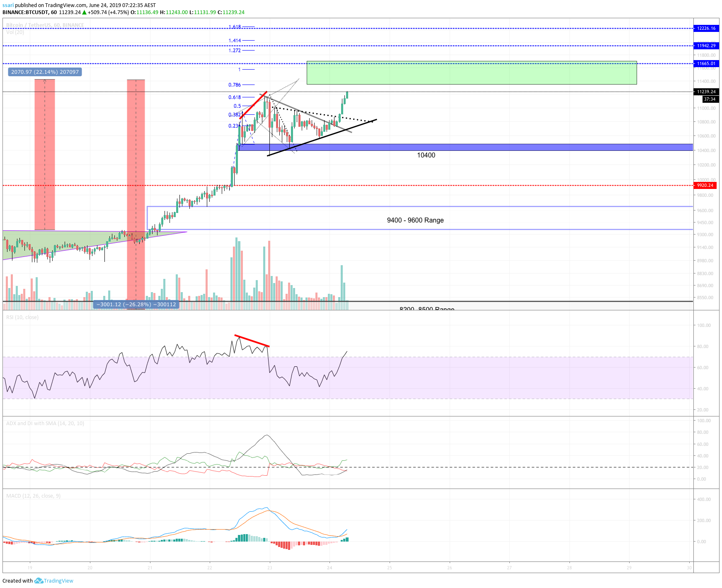
Task: Click the 0.618 Fibonacci level label
Action: pyautogui.click(x=235, y=97)
